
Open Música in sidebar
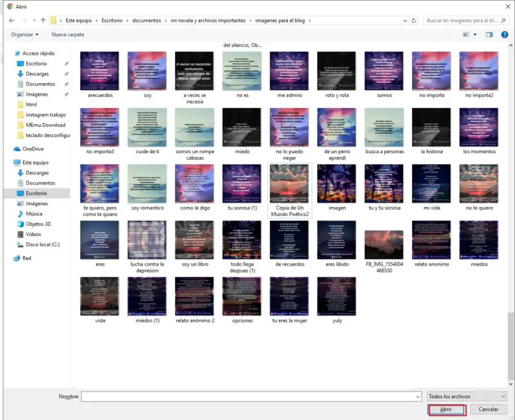pyautogui.click(x=34, y=214)
